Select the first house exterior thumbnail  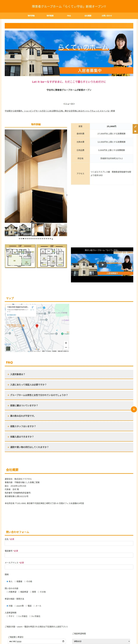[11, 230]
